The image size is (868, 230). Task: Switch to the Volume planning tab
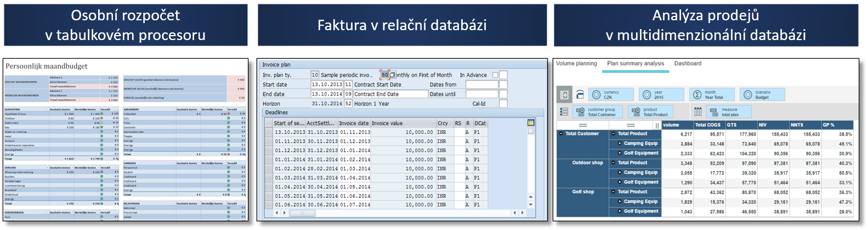tap(576, 64)
